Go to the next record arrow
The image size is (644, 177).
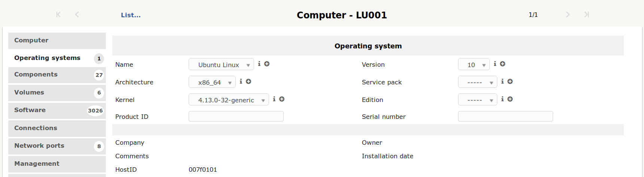(x=568, y=15)
